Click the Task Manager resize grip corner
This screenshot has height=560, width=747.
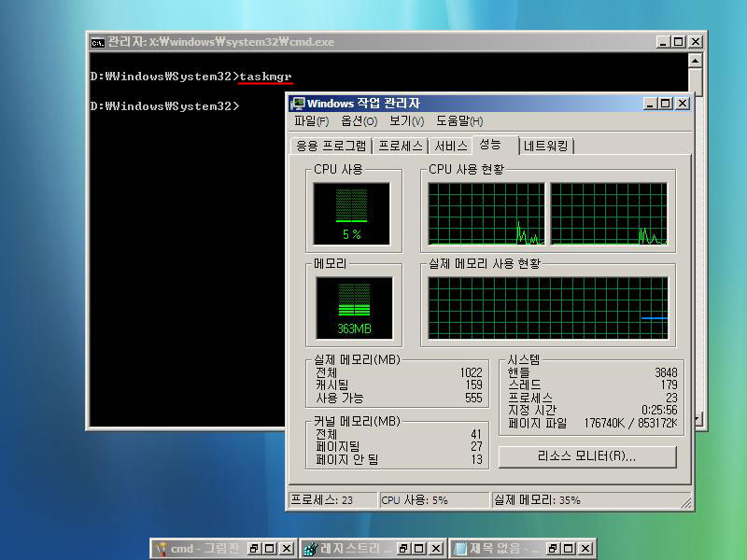coord(686,503)
